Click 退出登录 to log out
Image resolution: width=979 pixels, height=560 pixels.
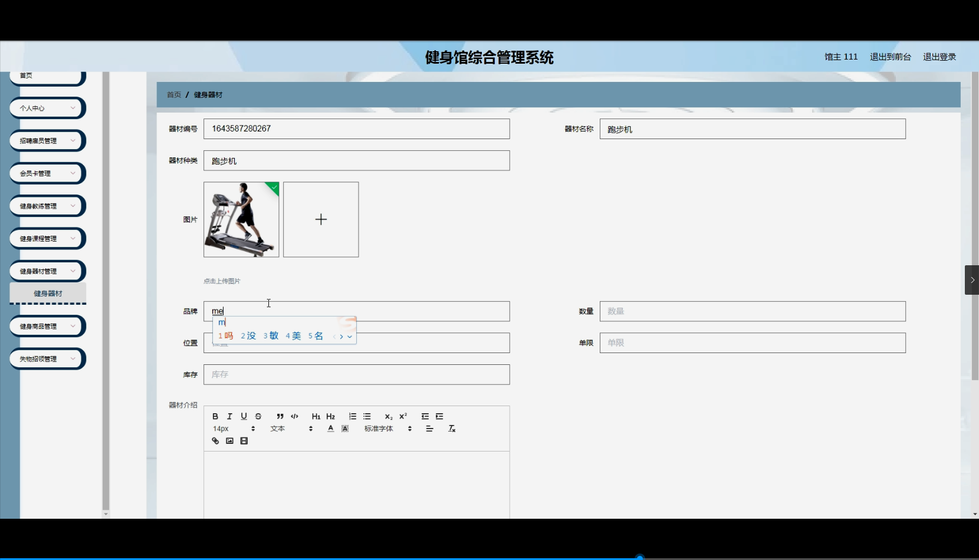(x=939, y=57)
